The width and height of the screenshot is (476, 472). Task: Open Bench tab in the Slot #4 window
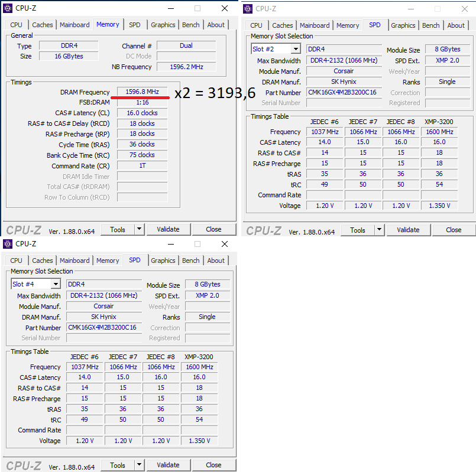tap(191, 261)
